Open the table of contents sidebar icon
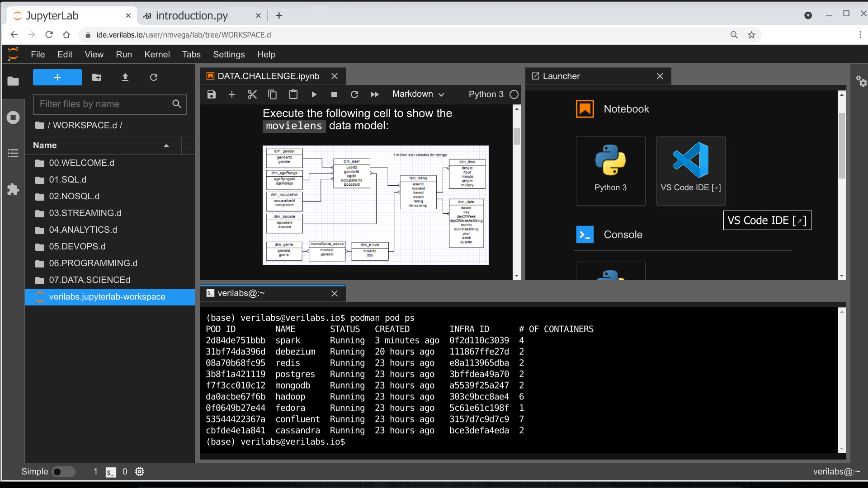 pyautogui.click(x=13, y=153)
